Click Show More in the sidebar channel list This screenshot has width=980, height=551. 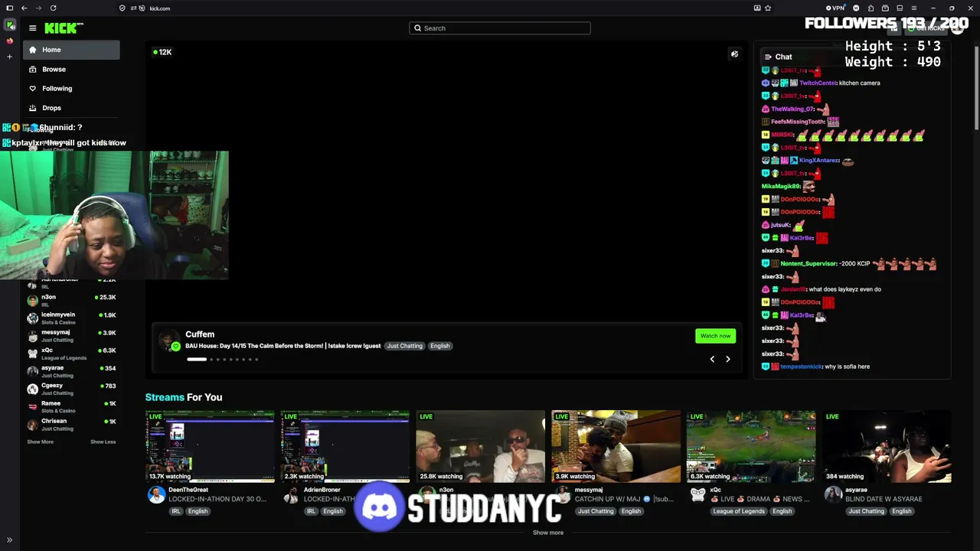(41, 442)
